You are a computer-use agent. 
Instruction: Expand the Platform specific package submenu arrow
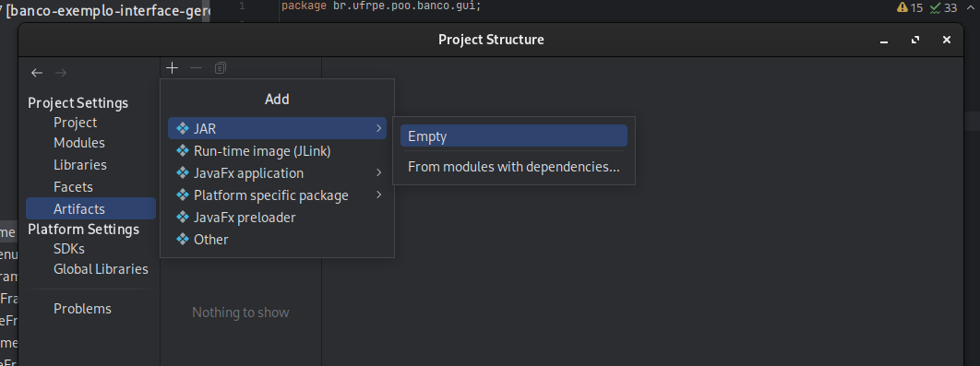click(x=378, y=195)
